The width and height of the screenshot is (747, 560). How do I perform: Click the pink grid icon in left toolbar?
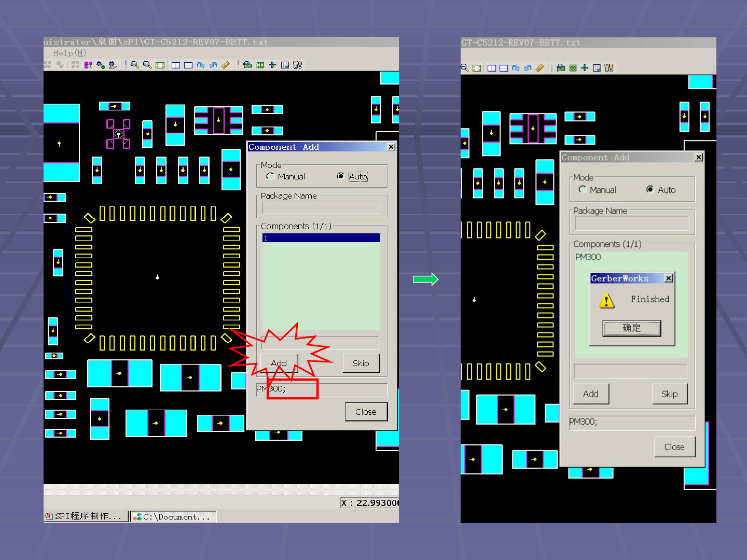pos(88,65)
